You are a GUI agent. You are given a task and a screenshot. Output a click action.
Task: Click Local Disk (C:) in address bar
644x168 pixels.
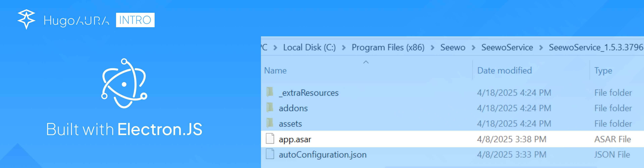click(x=309, y=47)
